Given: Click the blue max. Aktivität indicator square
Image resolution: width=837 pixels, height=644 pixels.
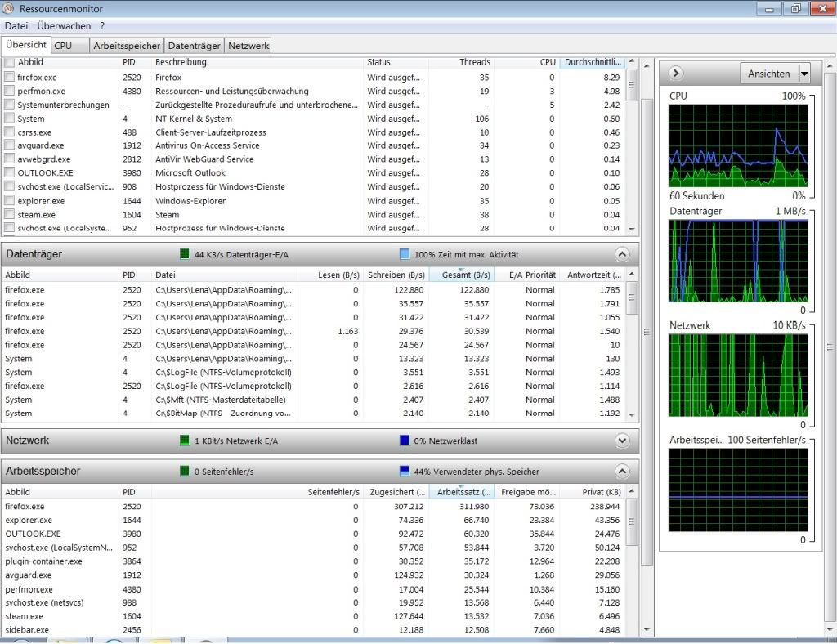Looking at the screenshot, I should (404, 254).
